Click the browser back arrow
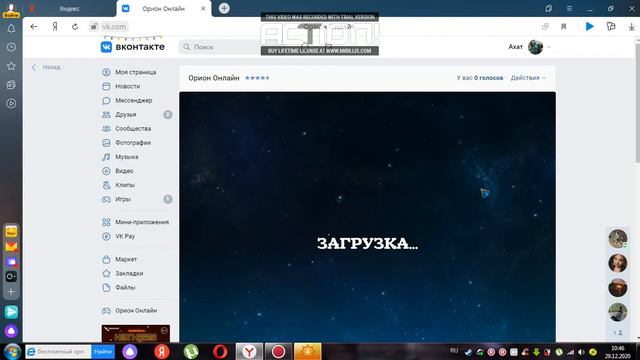This screenshot has height=360, width=640. point(34,27)
